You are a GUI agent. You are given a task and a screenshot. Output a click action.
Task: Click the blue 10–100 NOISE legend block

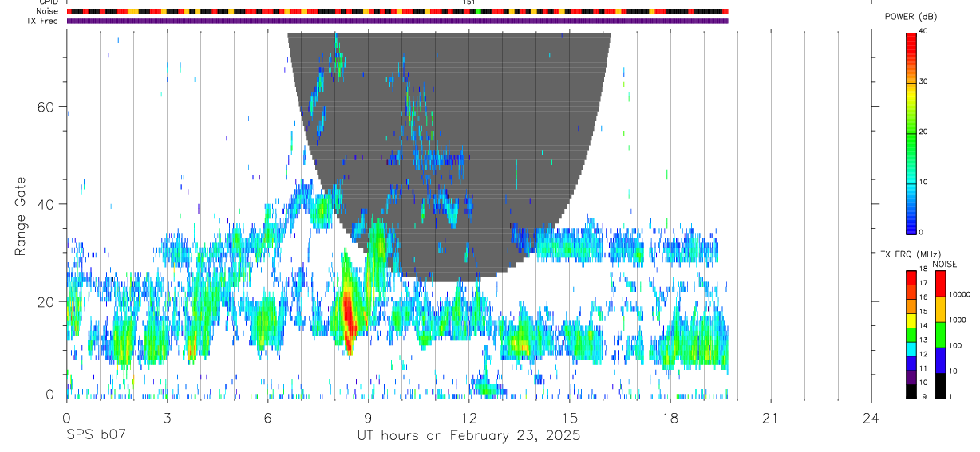pyautogui.click(x=941, y=360)
